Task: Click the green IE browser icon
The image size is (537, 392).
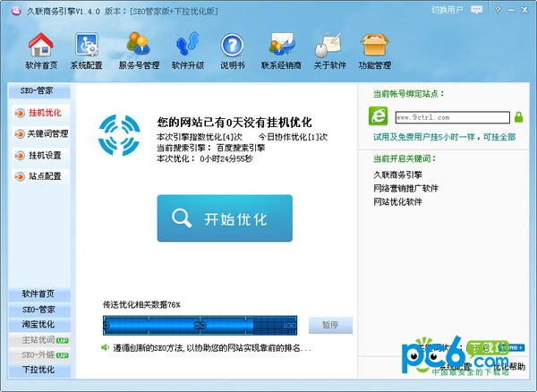Action: (x=378, y=116)
